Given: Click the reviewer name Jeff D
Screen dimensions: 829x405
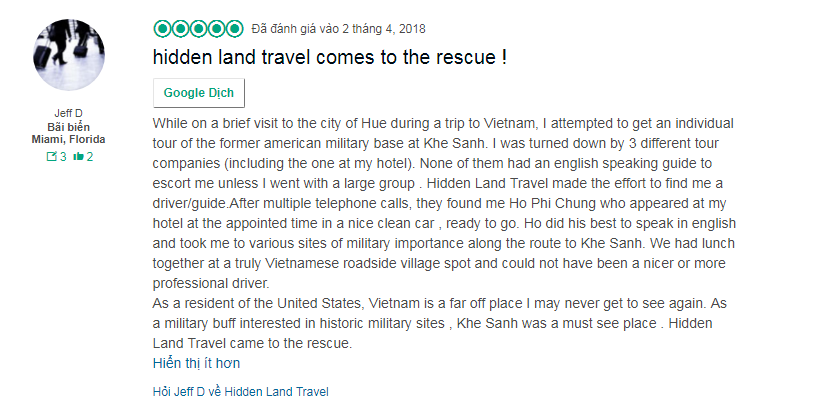Looking at the screenshot, I should [69, 113].
